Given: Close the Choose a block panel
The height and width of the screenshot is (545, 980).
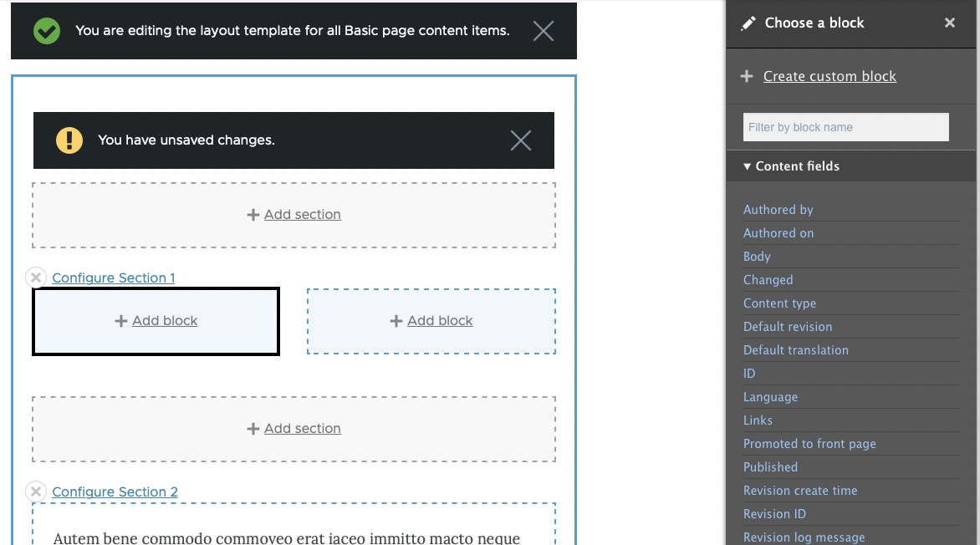Looking at the screenshot, I should pos(949,23).
